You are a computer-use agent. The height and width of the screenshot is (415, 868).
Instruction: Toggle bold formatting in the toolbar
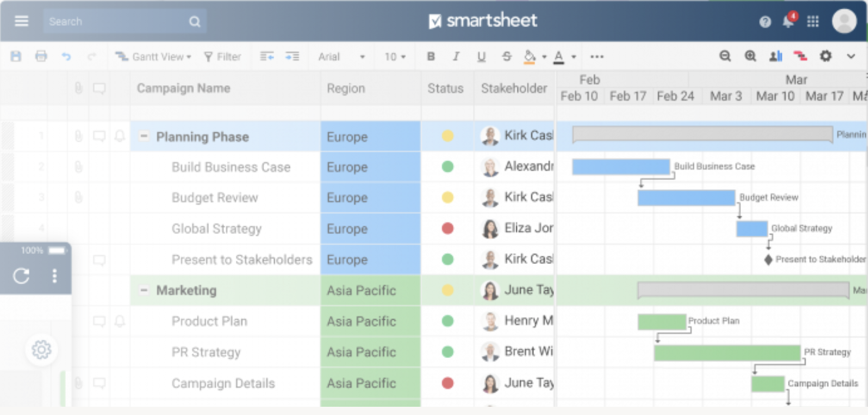(x=431, y=56)
